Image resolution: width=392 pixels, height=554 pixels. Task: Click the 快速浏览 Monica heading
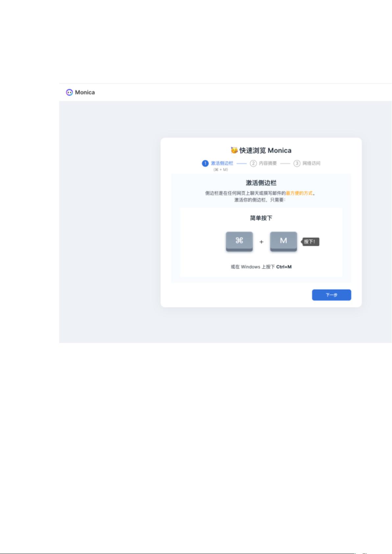point(265,150)
